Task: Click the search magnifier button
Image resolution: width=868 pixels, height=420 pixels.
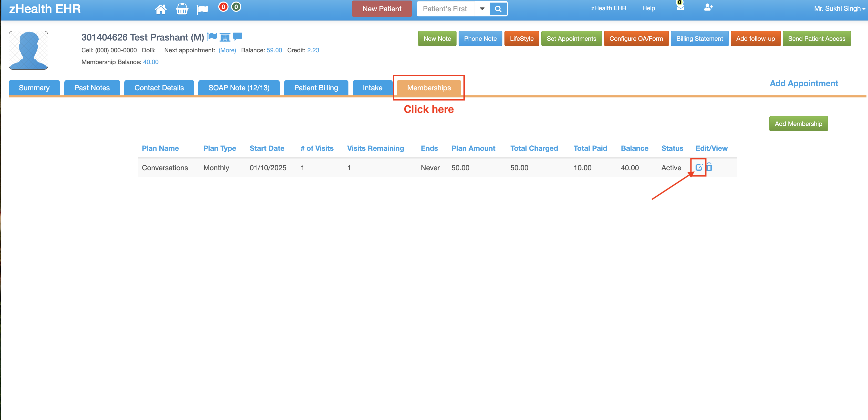Action: [x=498, y=9]
